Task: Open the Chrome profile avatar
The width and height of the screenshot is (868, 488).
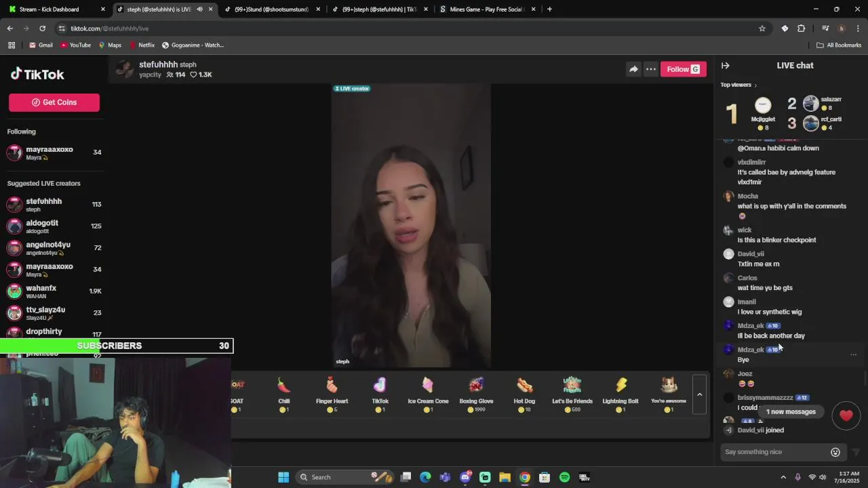Action: [x=842, y=28]
